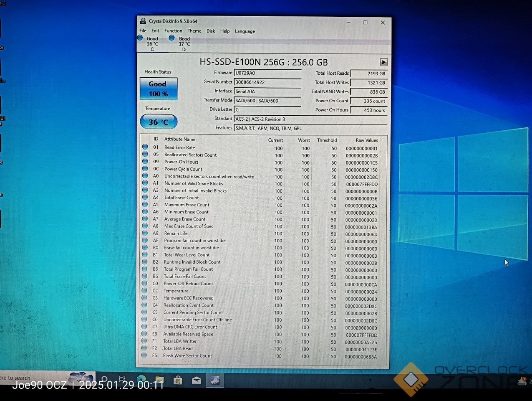Click the Total NAND Writes value
The height and width of the screenshot is (401, 532).
369,92
